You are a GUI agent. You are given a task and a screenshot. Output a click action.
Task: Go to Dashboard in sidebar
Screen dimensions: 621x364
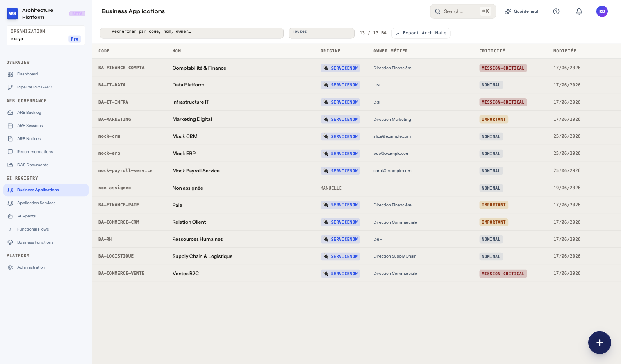[46, 74]
